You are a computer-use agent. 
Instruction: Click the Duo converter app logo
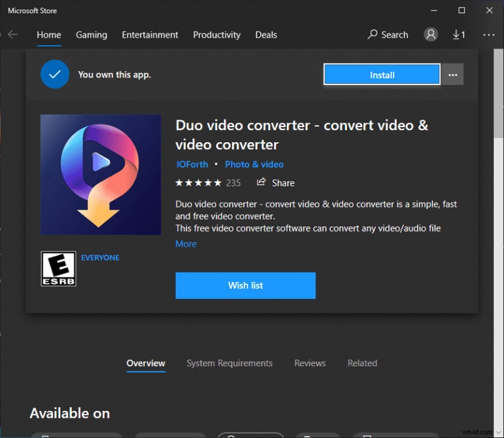100,174
